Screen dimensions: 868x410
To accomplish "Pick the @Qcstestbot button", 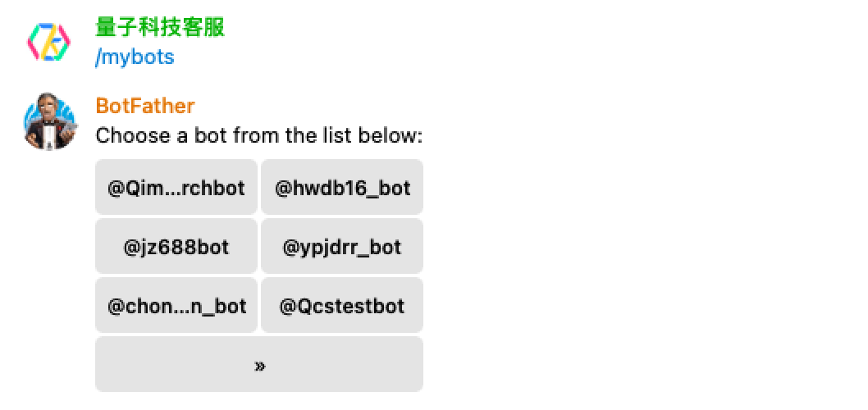I will point(342,306).
